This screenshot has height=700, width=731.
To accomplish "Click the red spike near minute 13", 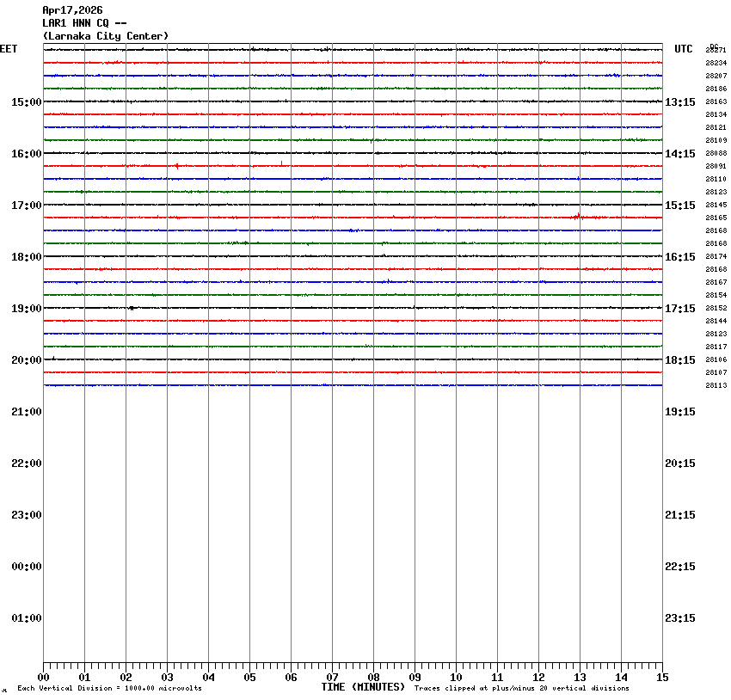I will (579, 216).
